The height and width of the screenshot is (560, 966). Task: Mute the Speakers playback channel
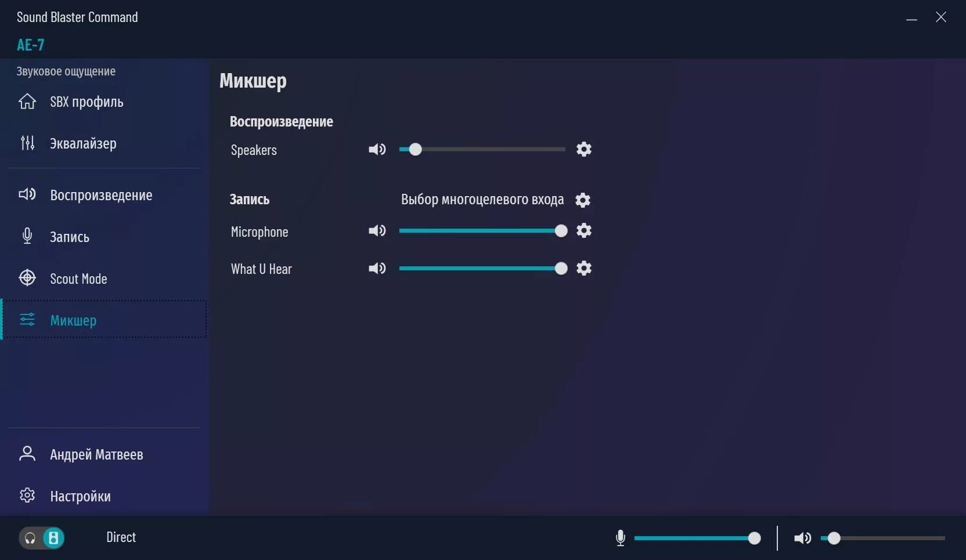[377, 150]
